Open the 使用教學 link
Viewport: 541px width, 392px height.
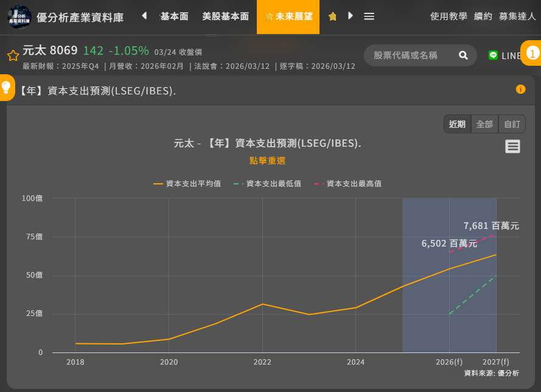click(449, 16)
